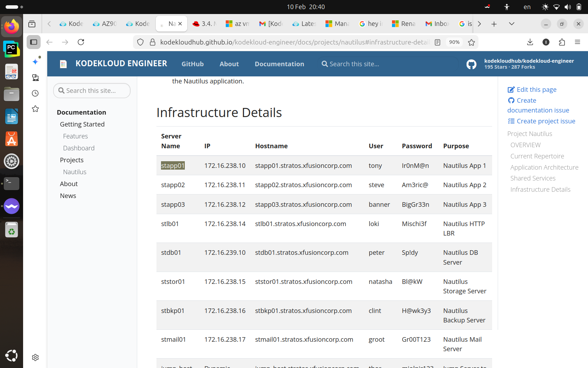Open the Terminal dock icon
This screenshot has height=368, width=588.
pyautogui.click(x=12, y=184)
